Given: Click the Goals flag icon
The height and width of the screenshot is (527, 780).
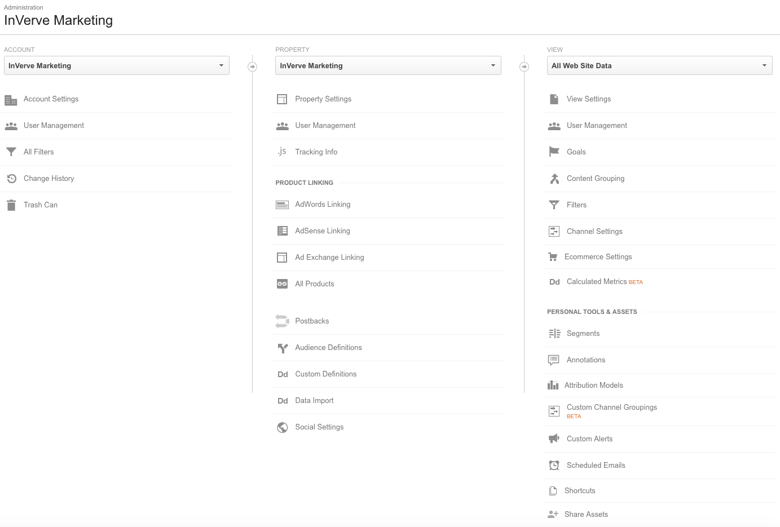Looking at the screenshot, I should tap(554, 152).
